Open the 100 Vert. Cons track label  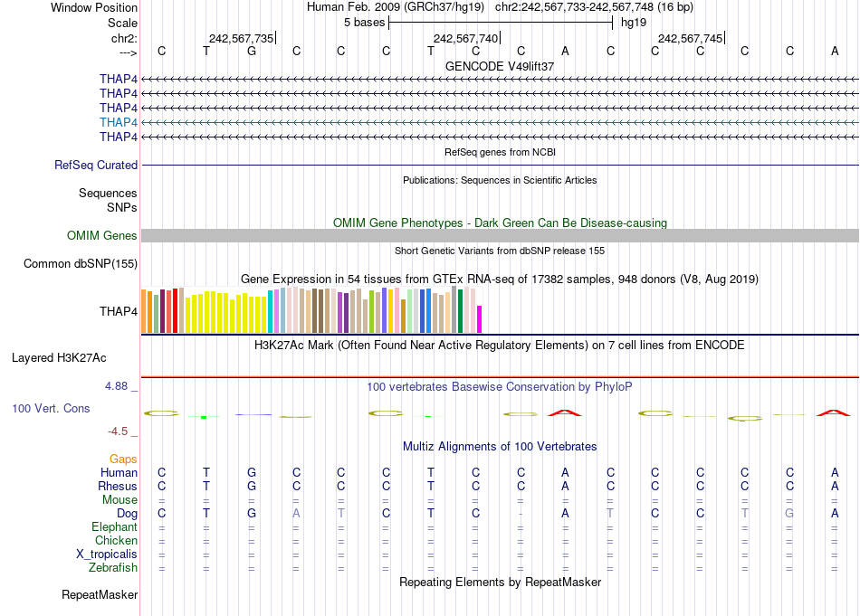click(51, 408)
